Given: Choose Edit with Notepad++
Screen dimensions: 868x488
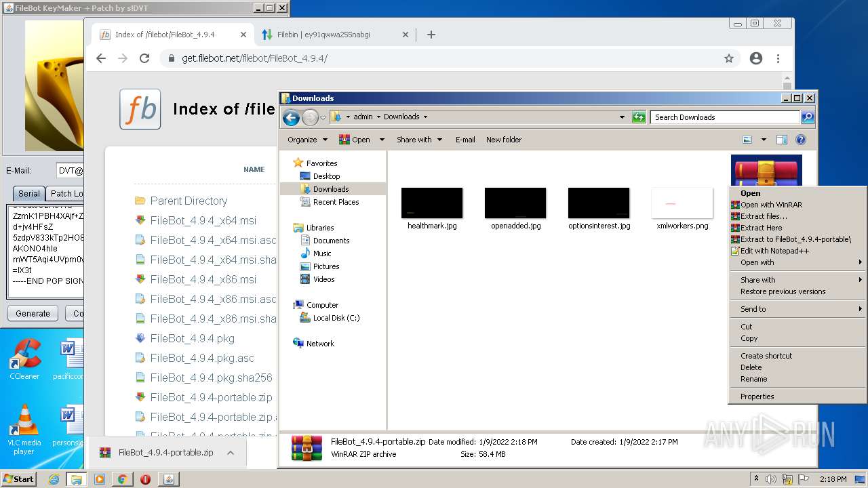Looking at the screenshot, I should [x=797, y=251].
